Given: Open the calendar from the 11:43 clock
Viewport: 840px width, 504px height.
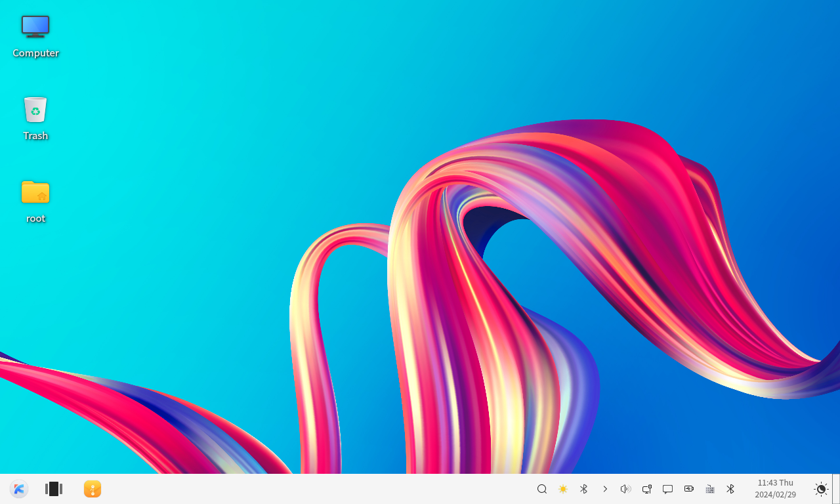Looking at the screenshot, I should point(775,489).
